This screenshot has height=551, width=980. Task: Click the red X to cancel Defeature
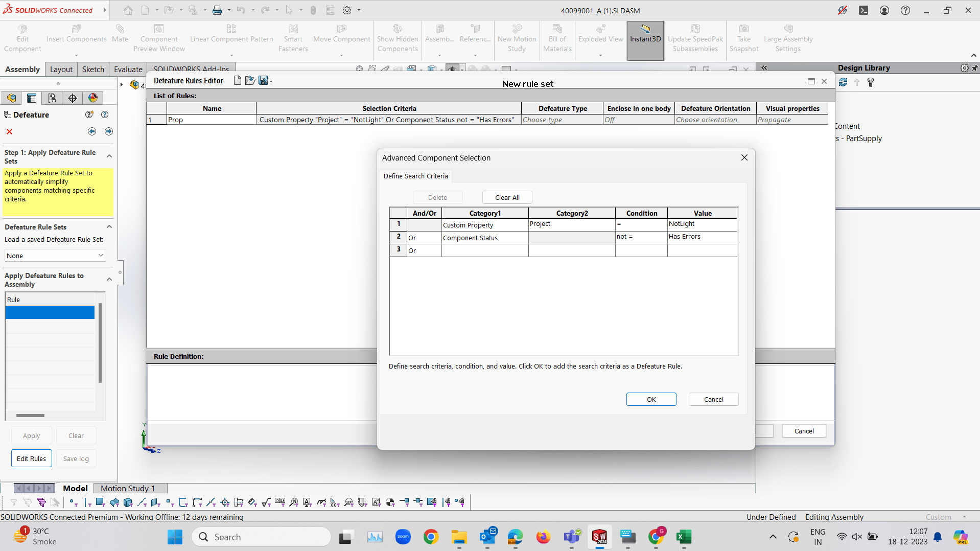pyautogui.click(x=9, y=132)
